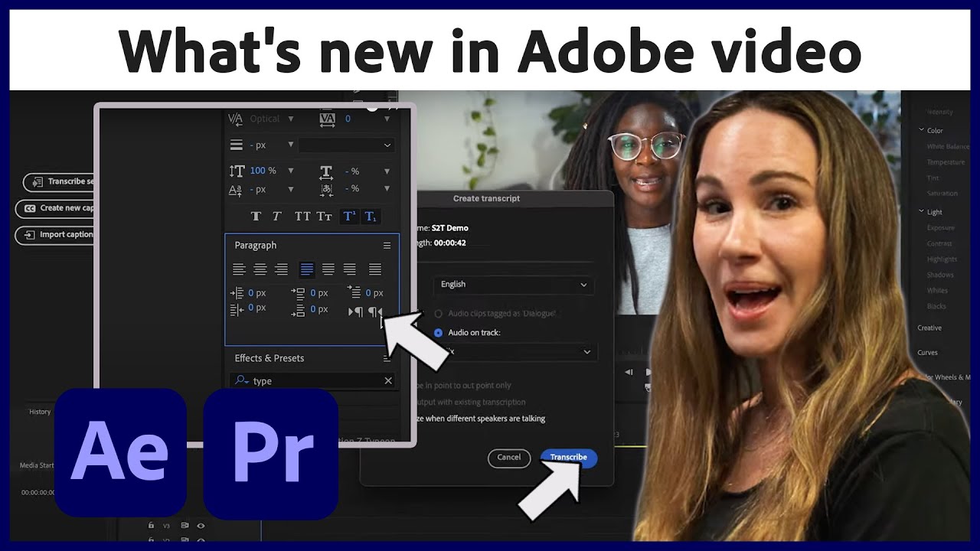980x551 pixels.
Task: Click Cancel in Create transcript dialog
Action: pyautogui.click(x=509, y=458)
